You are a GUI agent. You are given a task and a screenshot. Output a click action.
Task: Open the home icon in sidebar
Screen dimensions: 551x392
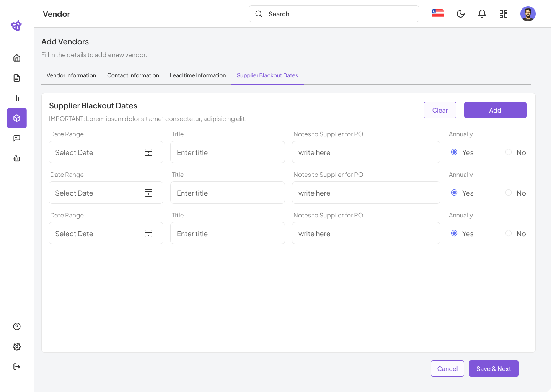click(x=17, y=58)
